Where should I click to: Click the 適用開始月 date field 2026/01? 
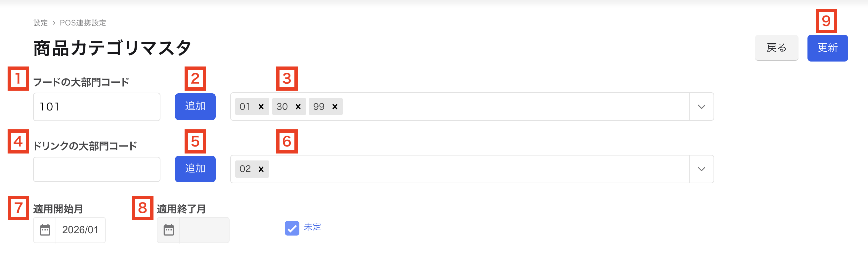[80, 230]
